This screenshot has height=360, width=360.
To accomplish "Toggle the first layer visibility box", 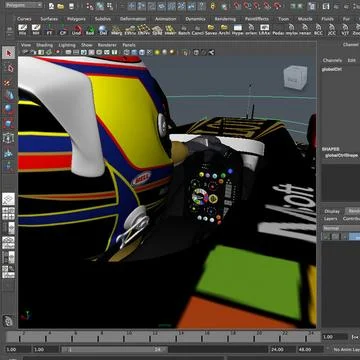I will pos(326,236).
